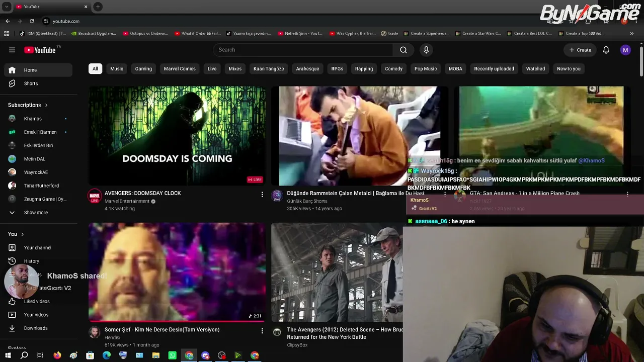The image size is (644, 362).
Task: Open the account avatar menu
Action: coord(625,50)
